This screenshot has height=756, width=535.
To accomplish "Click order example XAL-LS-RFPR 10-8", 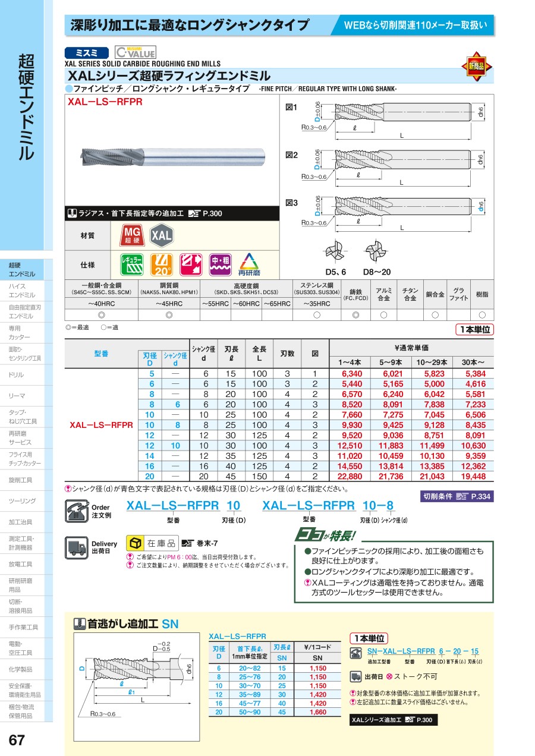I will coord(329,506).
